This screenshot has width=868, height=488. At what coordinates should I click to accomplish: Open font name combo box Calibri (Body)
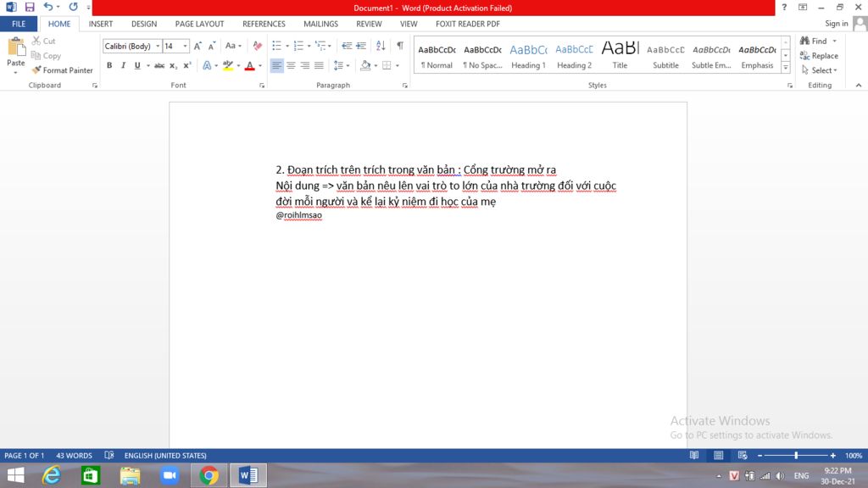(x=132, y=46)
